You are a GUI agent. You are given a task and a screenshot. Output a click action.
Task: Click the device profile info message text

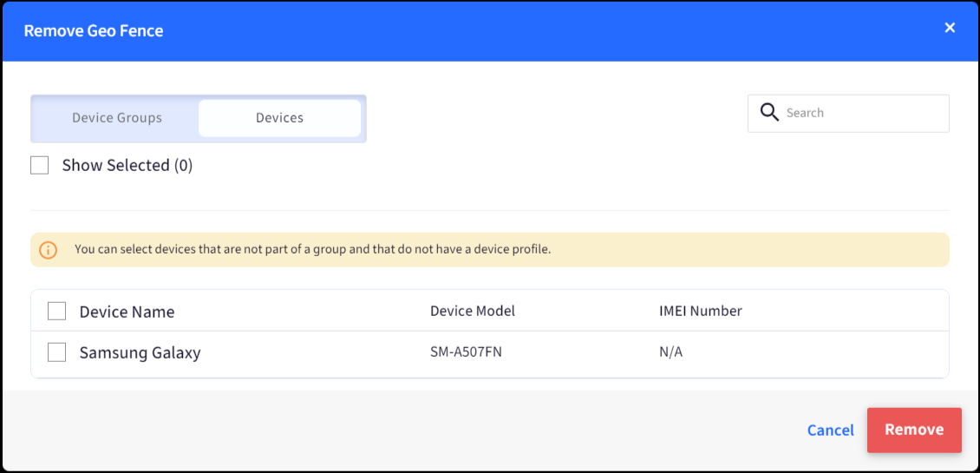(312, 250)
